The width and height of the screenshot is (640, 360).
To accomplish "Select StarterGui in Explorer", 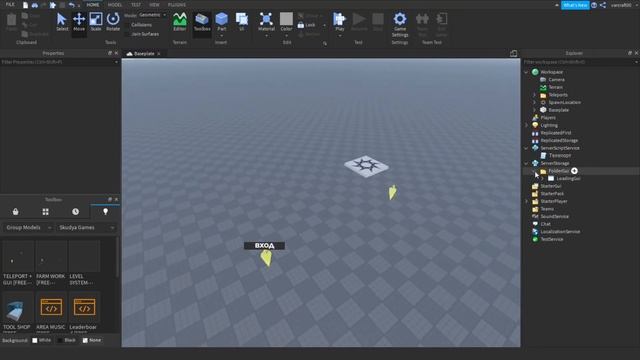I will 551,186.
